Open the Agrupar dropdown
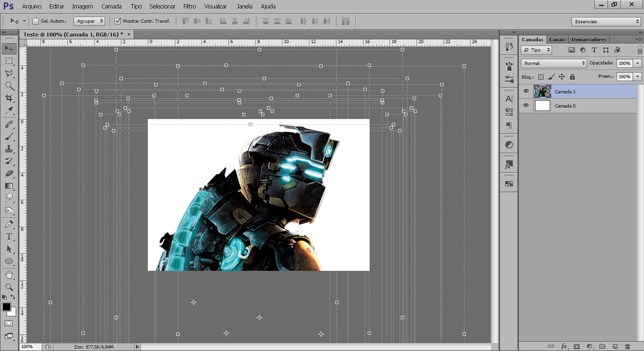Screen dimensions: 644x351 click(x=89, y=21)
